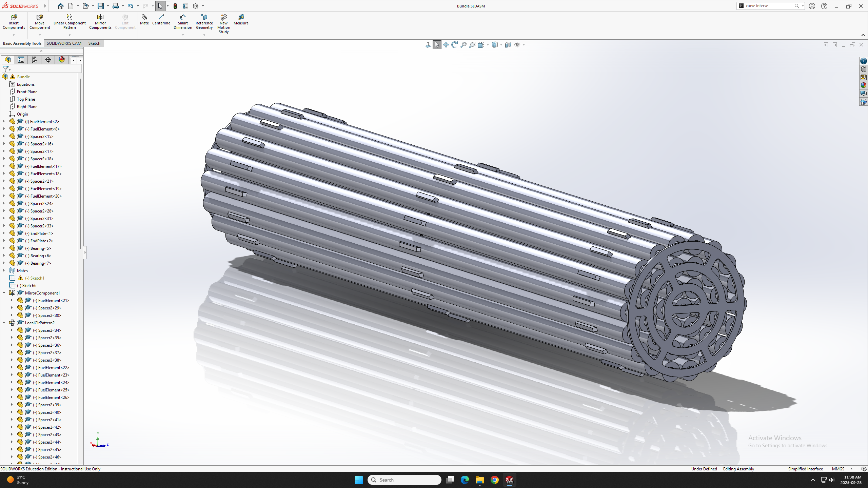Screen dimensions: 868x488
Task: Toggle Section View in the viewport toolbar
Action: (508, 45)
